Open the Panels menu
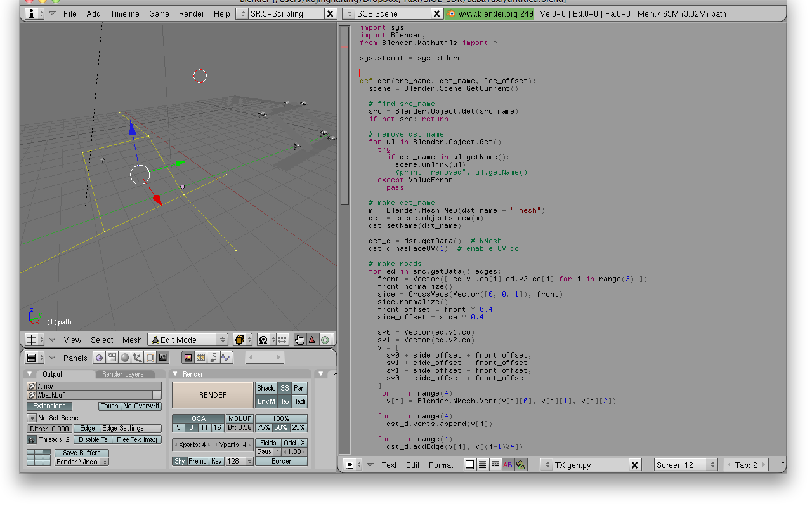 click(x=75, y=358)
